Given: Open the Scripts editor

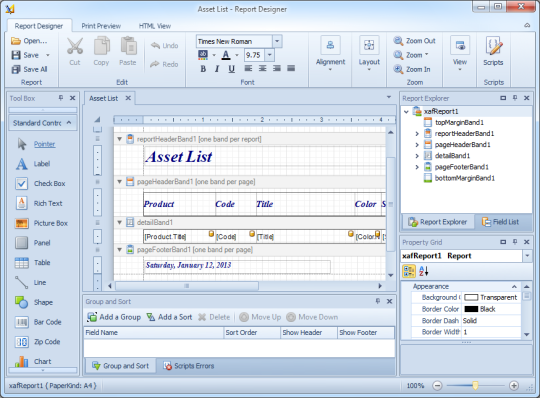Looking at the screenshot, I should pos(494,51).
